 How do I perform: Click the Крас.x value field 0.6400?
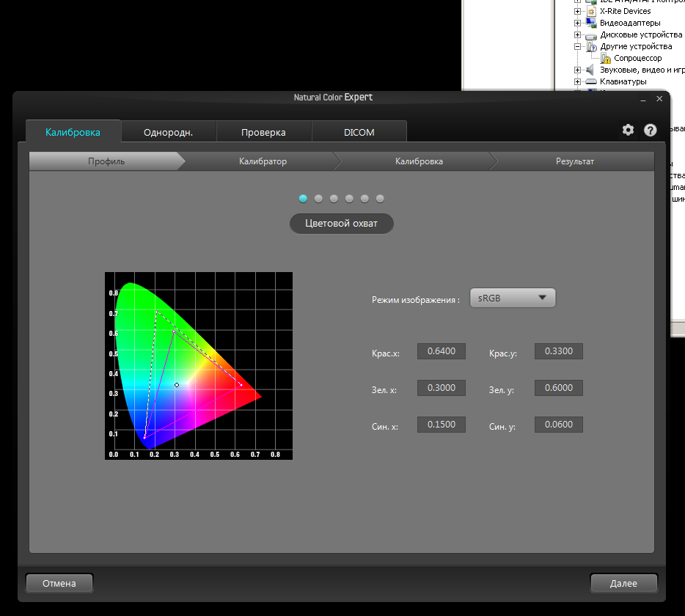(442, 351)
